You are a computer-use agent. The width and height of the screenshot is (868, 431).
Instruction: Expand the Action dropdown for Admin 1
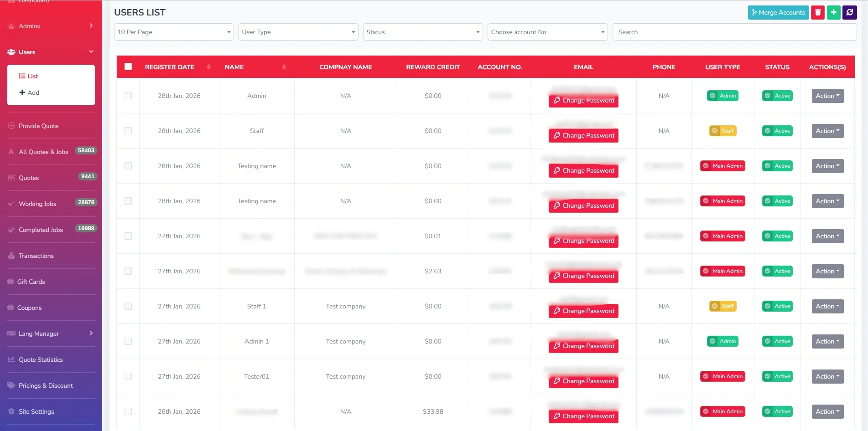[827, 341]
